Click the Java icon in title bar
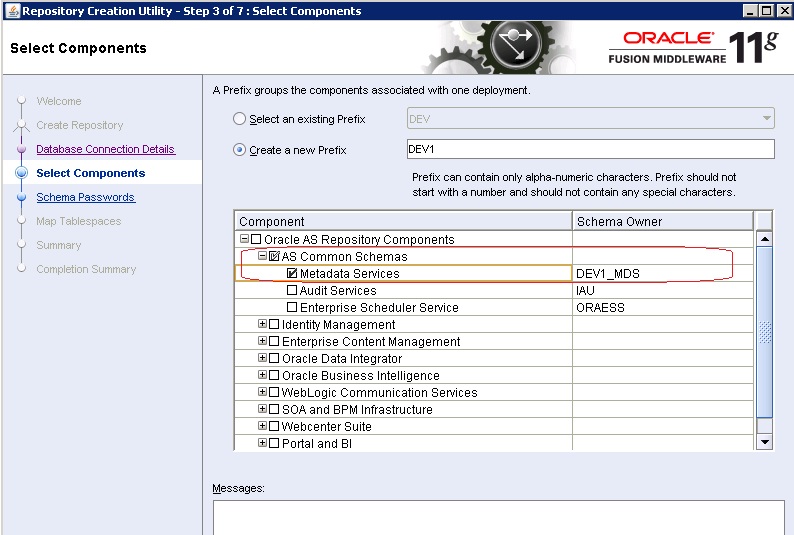 click(13, 11)
